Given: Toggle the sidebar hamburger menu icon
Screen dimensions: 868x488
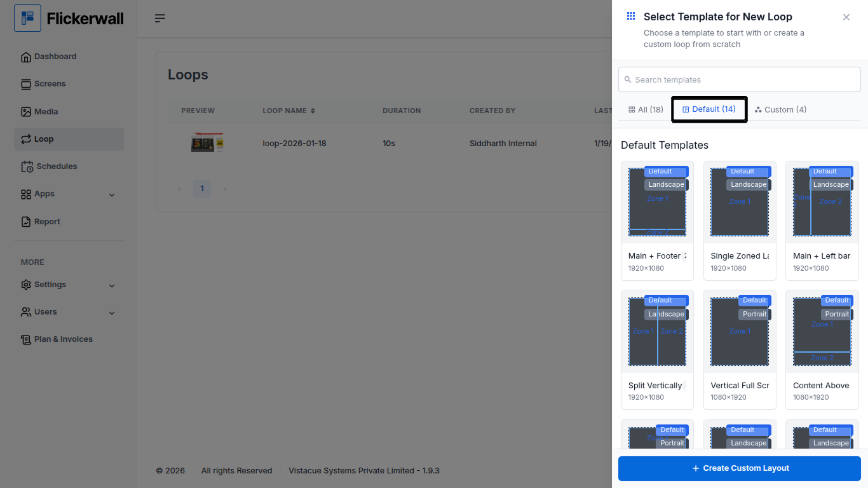Looking at the screenshot, I should click(160, 18).
